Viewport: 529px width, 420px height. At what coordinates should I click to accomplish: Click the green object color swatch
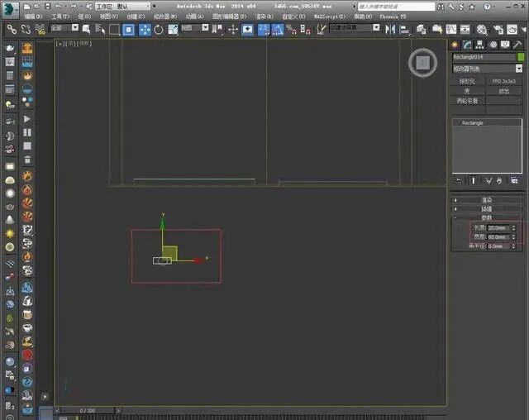tap(521, 57)
